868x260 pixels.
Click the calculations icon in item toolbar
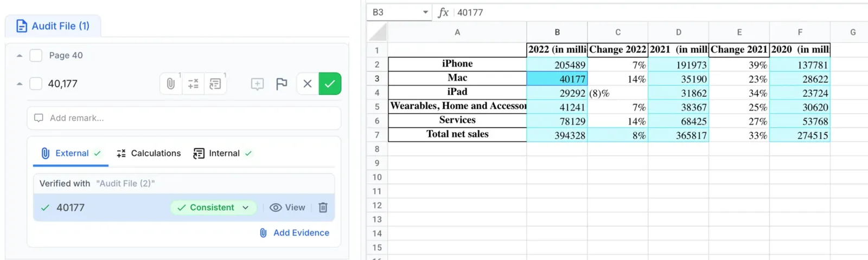tap(193, 84)
